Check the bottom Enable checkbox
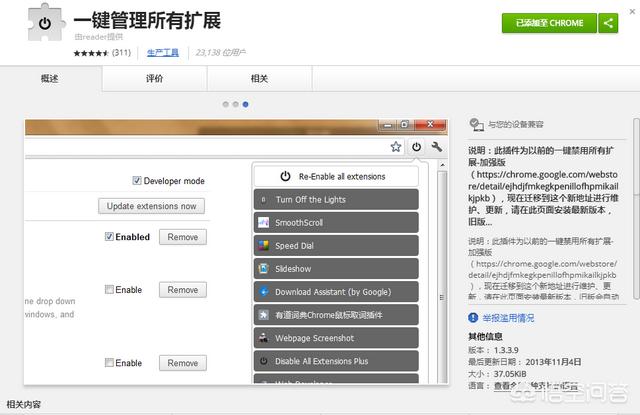640x415 pixels. [x=109, y=362]
